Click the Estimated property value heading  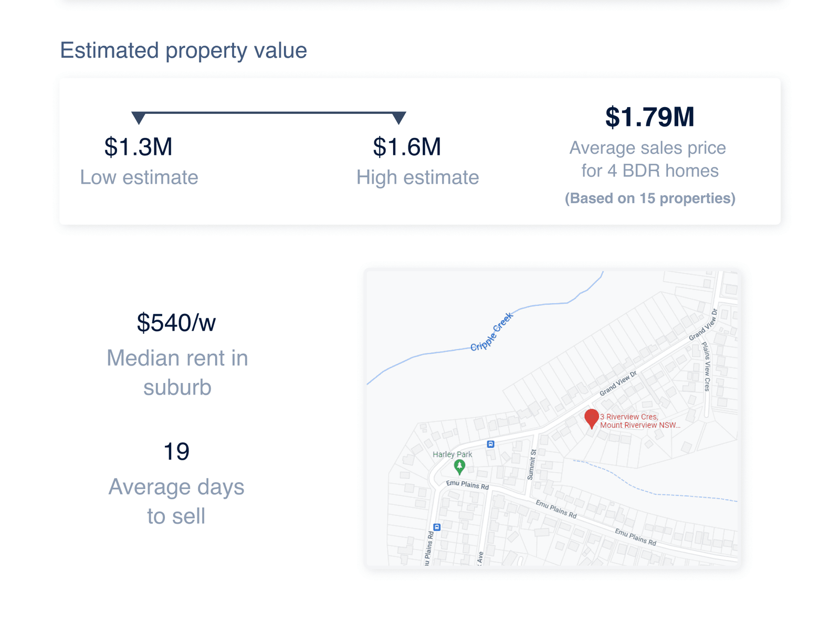tap(184, 50)
